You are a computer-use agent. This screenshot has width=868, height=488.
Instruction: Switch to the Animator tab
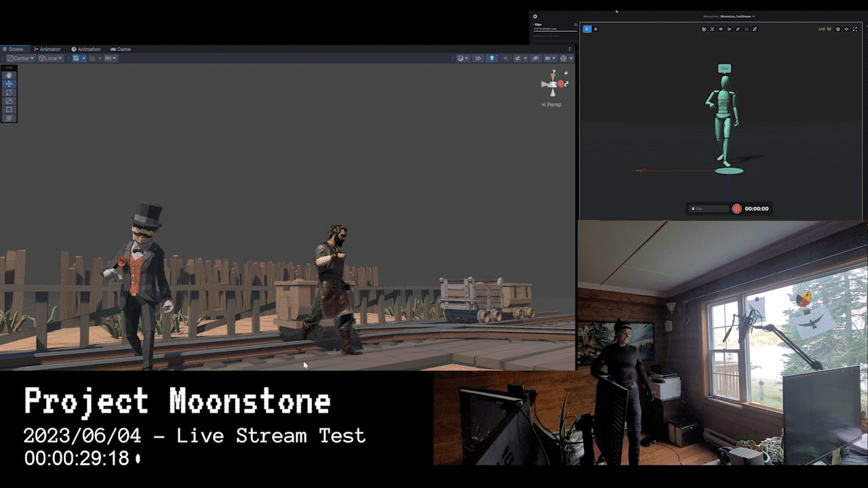[x=47, y=49]
